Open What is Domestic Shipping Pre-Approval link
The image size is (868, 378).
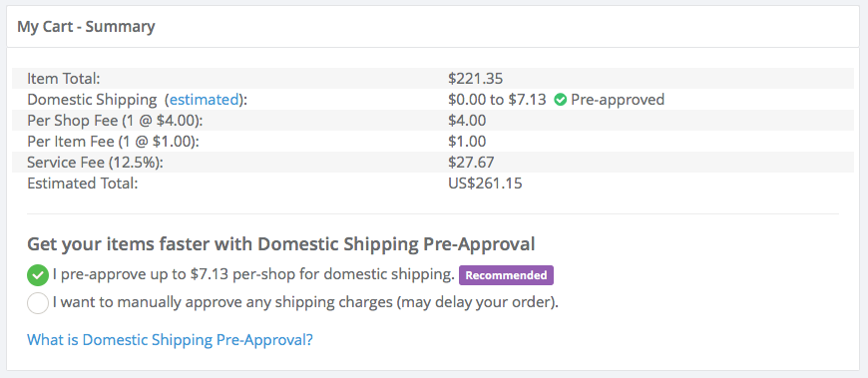click(170, 339)
